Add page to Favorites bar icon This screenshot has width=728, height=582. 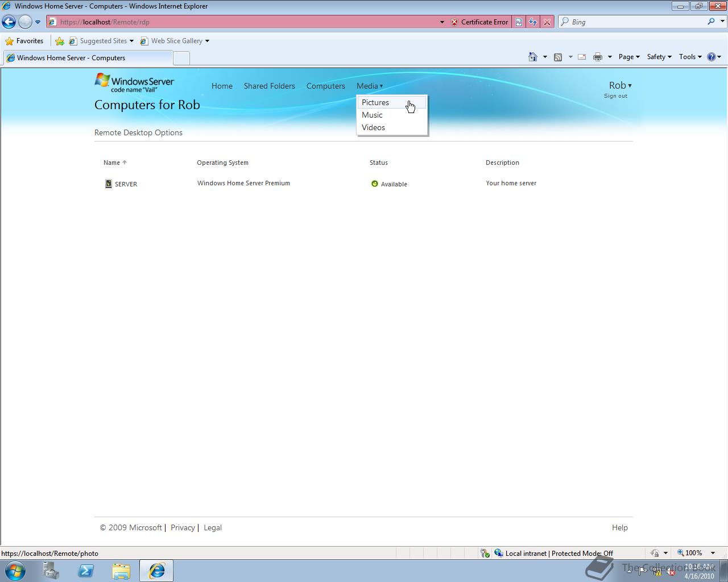60,41
